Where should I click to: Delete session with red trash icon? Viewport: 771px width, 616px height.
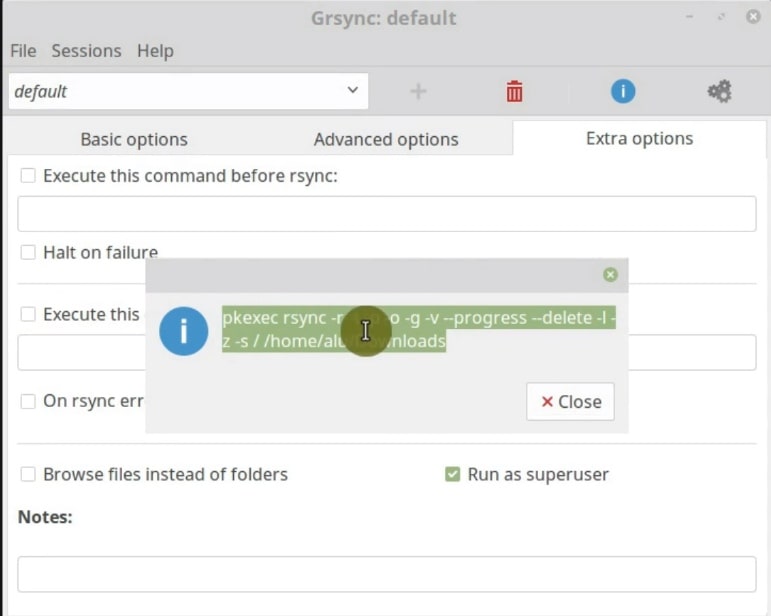(x=514, y=91)
